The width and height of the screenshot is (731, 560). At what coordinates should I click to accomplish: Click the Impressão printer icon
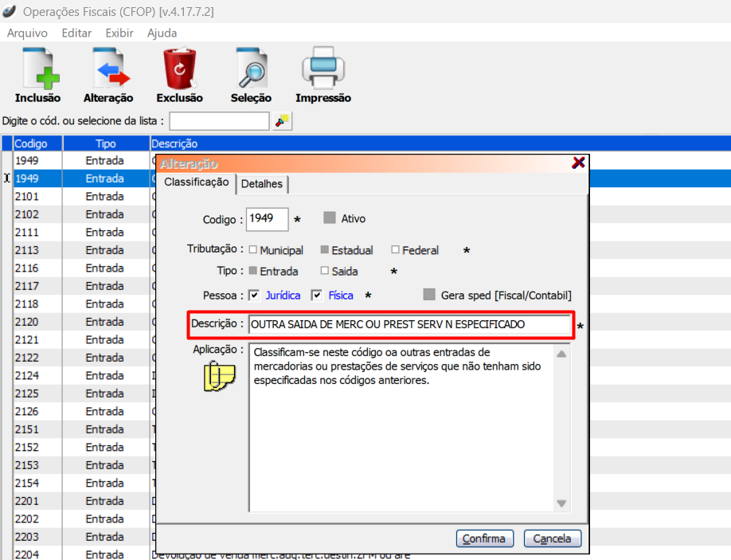pos(322,69)
